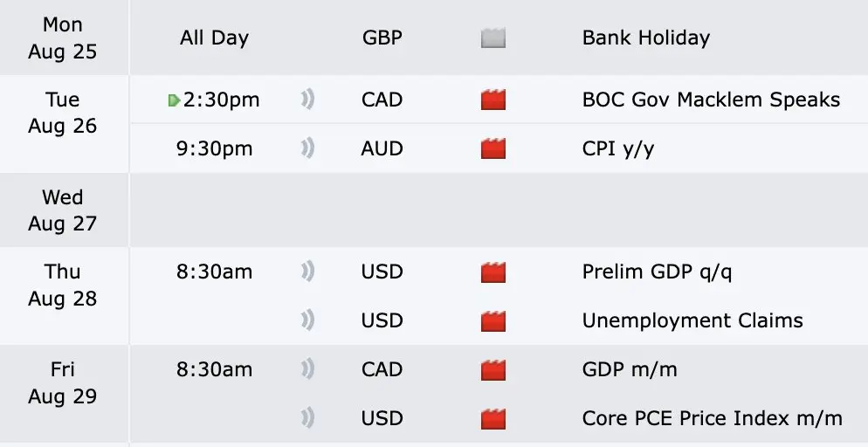Toggle alert sound icon for CAD GDP m/m
Screen dimensions: 868x447
click(x=308, y=369)
